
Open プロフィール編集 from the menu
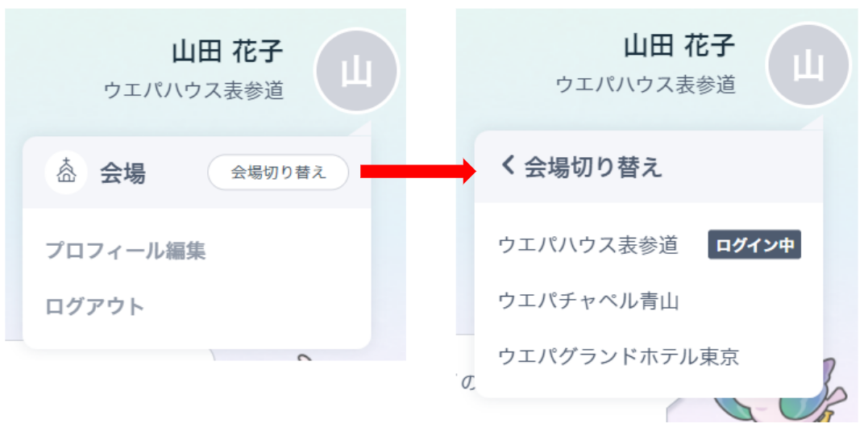pos(125,251)
